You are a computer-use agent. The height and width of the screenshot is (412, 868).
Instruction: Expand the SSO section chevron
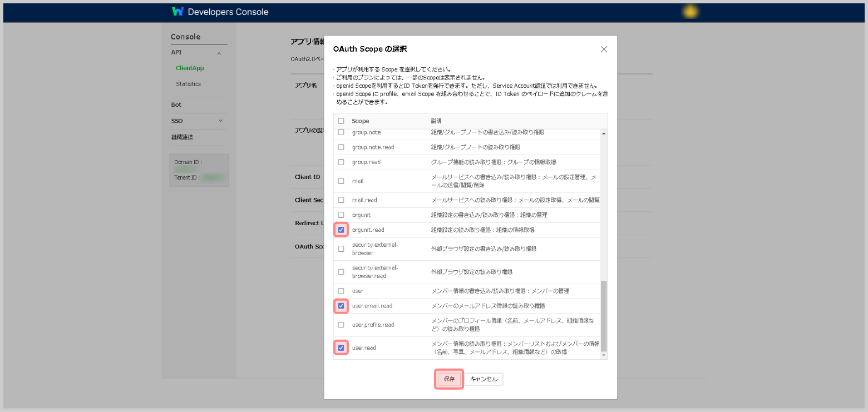coord(220,121)
